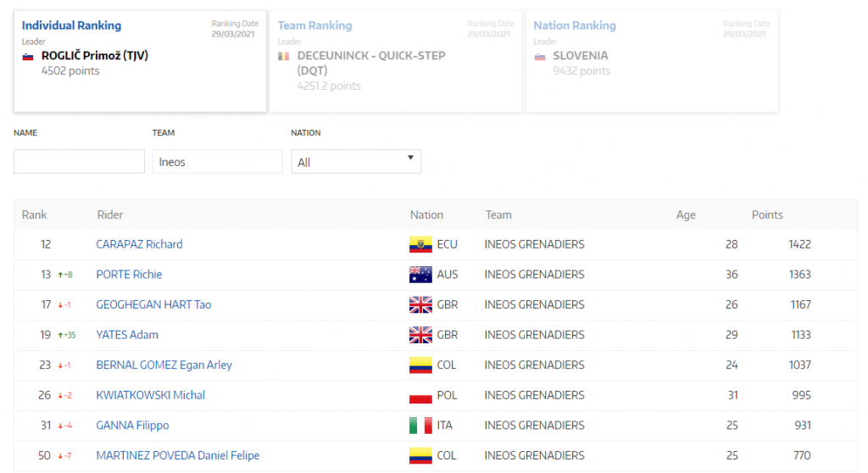
Task: Click the Rank column header
Action: pos(35,215)
